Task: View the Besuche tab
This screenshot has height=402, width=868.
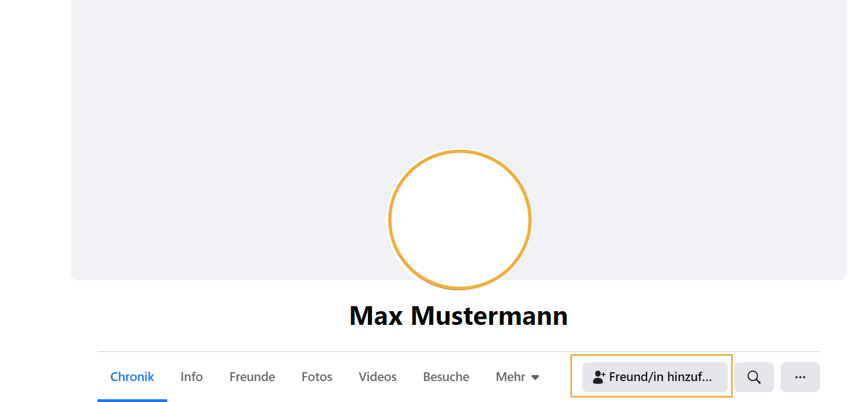Action: [446, 377]
